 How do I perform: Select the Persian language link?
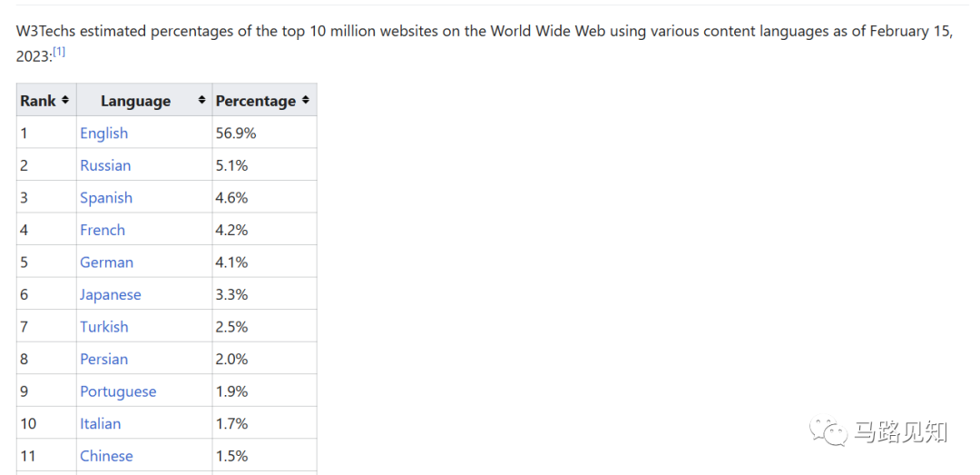[103, 360]
